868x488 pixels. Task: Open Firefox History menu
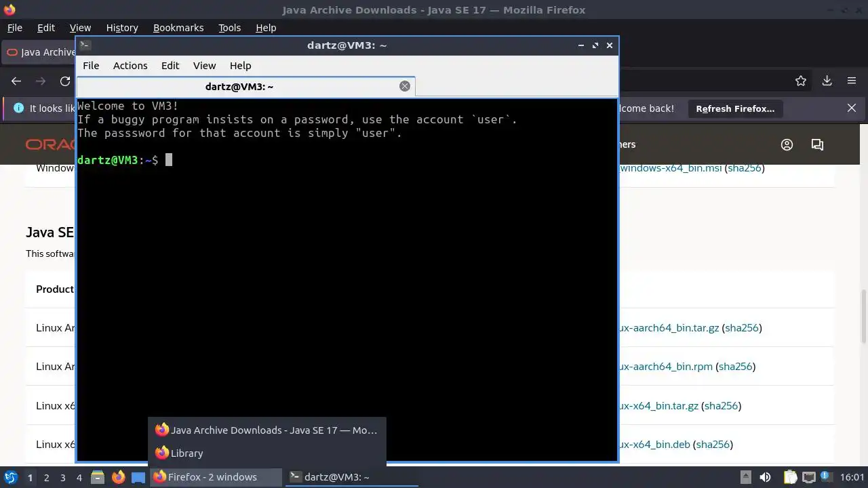pos(122,28)
